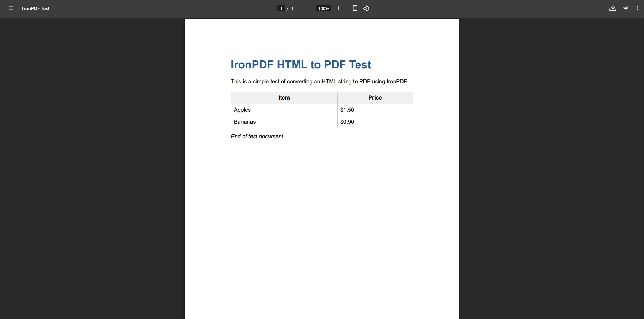Screen dimensions: 644x319
Task: Open the three-dot more options menu
Action: [638, 8]
